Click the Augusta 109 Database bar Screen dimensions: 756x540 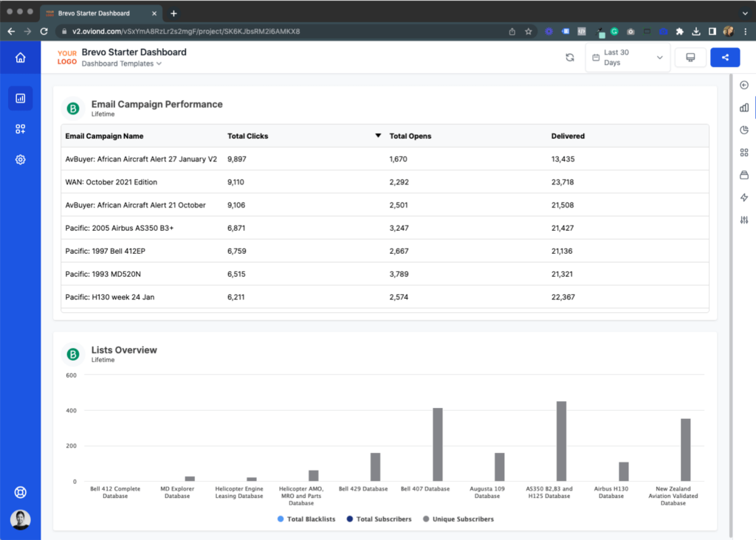click(x=500, y=467)
